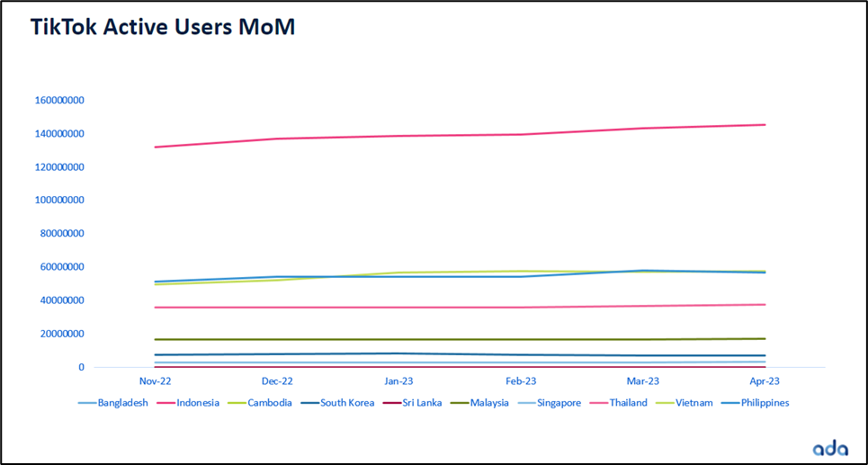Hide the Cambodia series via legend
Image resolution: width=868 pixels, height=465 pixels.
(272, 403)
